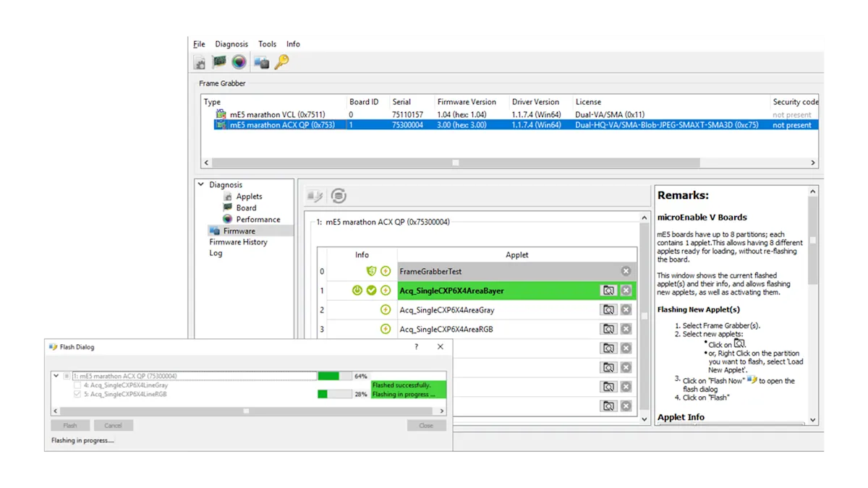
Task: Select Applets in the Diagnosis tree
Action: 249,197
